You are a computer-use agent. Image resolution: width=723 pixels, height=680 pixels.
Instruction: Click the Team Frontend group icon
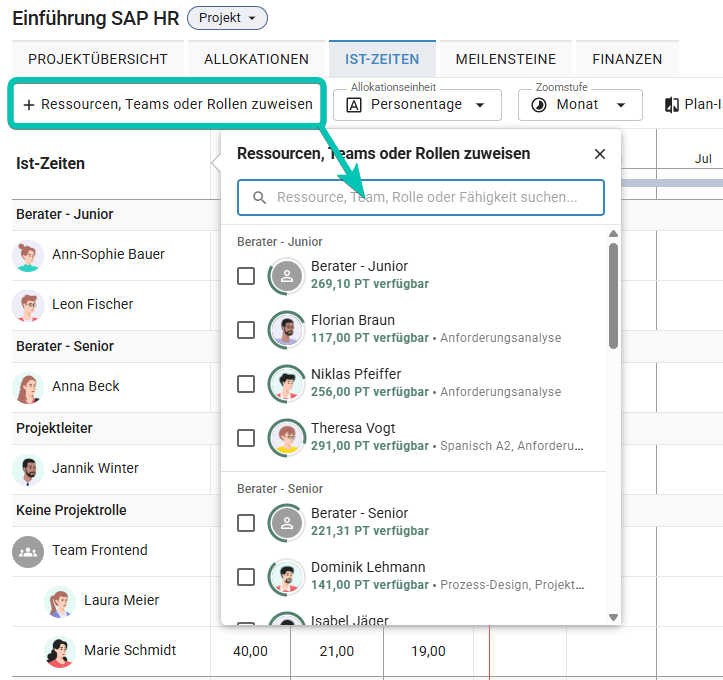28,552
